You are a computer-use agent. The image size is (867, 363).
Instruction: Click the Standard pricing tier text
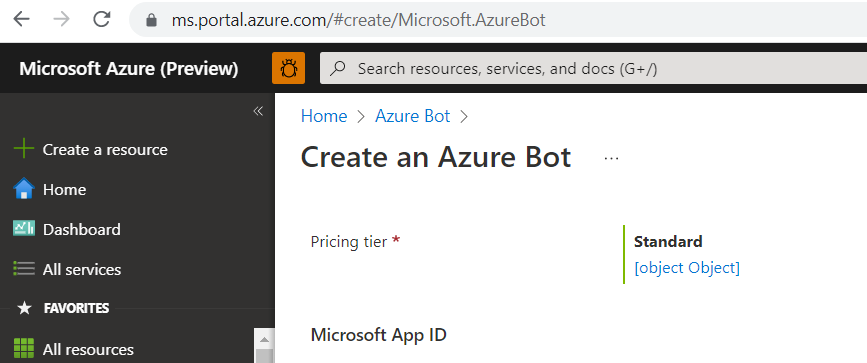tap(668, 242)
